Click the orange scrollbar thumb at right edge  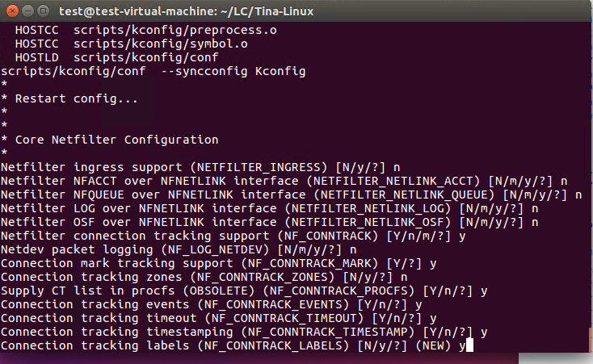tap(591, 339)
